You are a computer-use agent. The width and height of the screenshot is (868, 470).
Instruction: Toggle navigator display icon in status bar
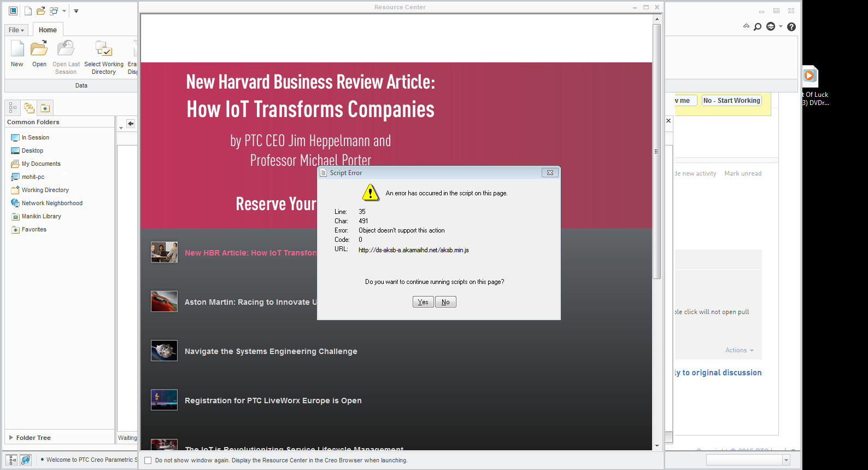(x=13, y=460)
